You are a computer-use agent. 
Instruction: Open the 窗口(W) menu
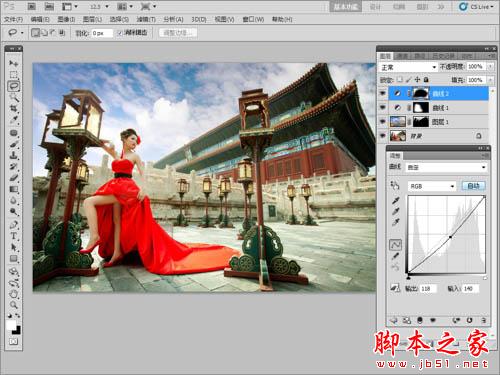click(x=253, y=19)
